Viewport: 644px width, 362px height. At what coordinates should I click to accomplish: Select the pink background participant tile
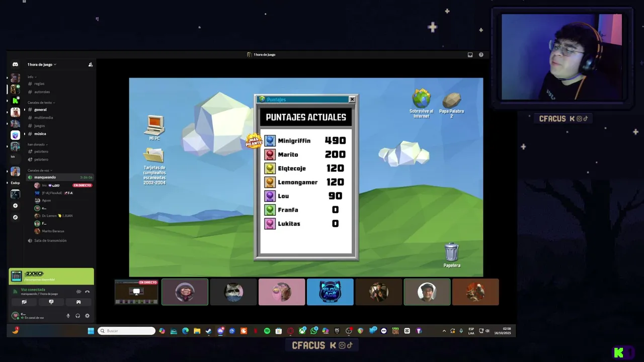(282, 292)
